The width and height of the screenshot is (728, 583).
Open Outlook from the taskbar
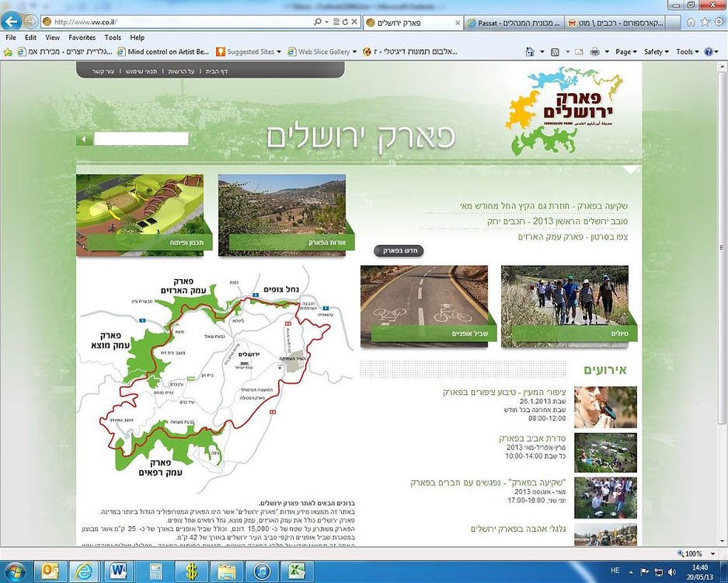pos(50,571)
